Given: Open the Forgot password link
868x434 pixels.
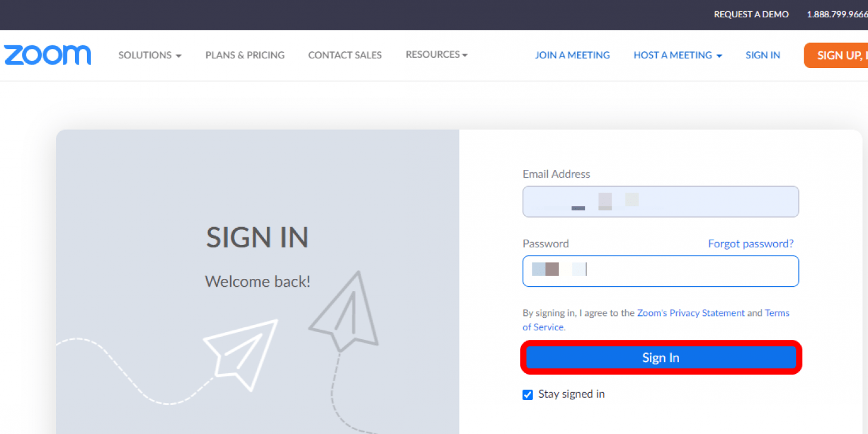Looking at the screenshot, I should (x=751, y=243).
